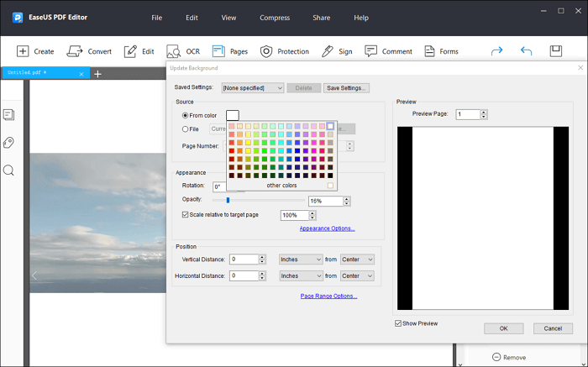Open the Page Range Options link
Screen dimensions: 588x367
(x=329, y=296)
